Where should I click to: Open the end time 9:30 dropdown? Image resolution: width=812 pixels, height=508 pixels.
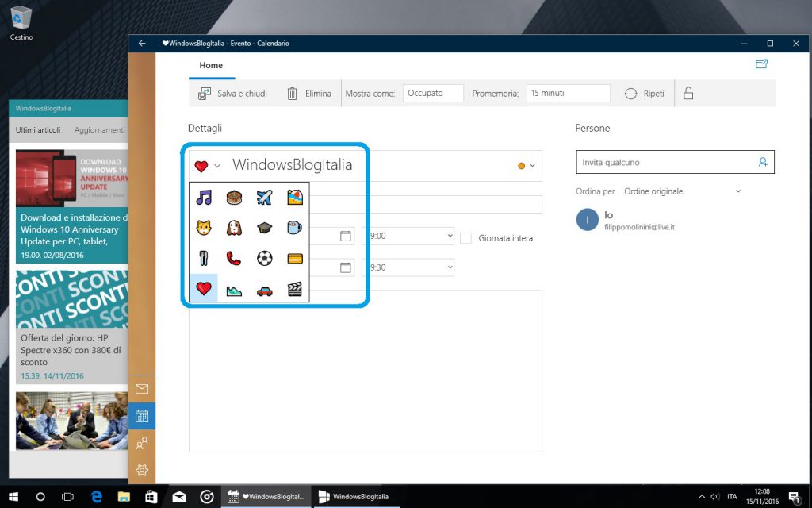click(408, 267)
